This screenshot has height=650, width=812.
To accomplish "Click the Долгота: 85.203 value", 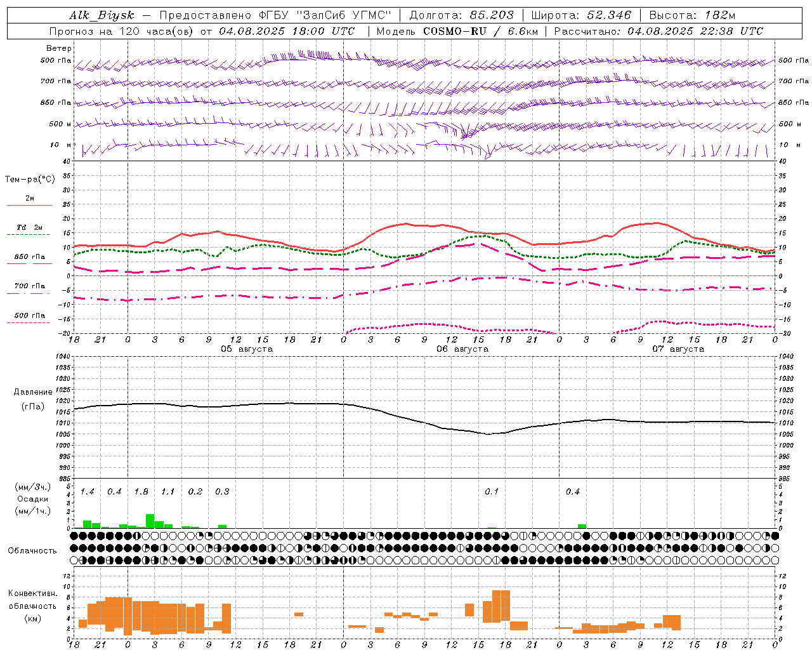I will tap(461, 15).
